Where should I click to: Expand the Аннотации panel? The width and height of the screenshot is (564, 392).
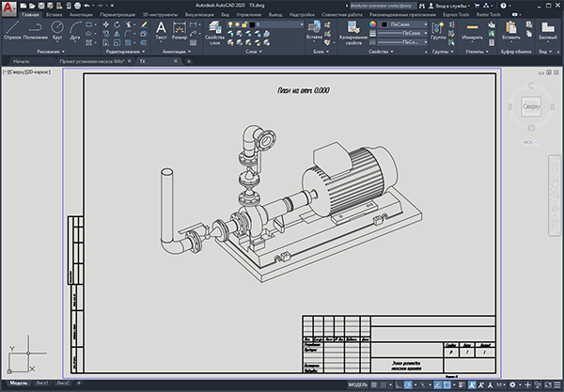click(177, 52)
